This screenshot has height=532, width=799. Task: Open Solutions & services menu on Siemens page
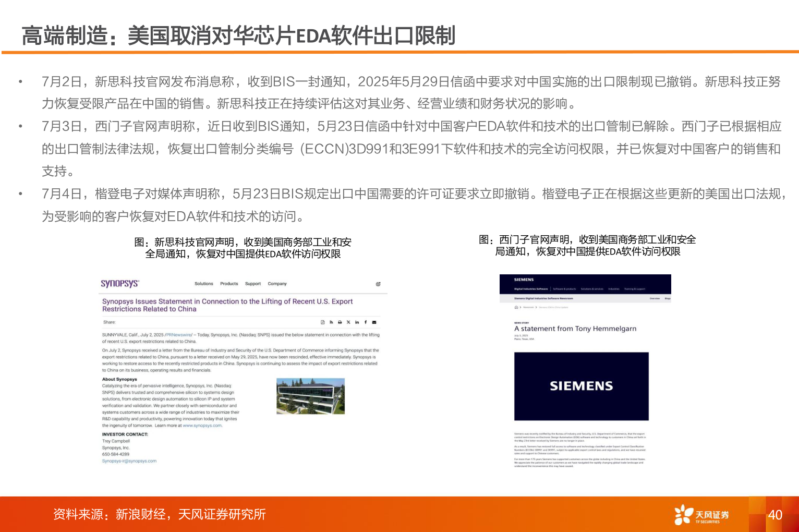592,289
